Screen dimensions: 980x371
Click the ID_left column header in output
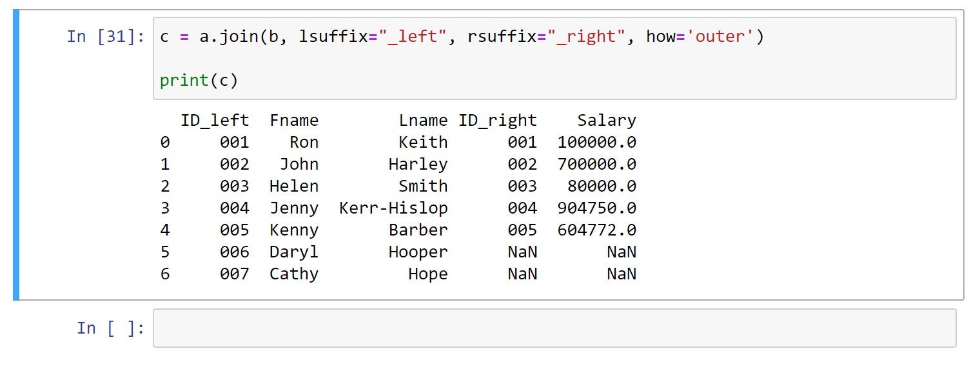(x=215, y=121)
